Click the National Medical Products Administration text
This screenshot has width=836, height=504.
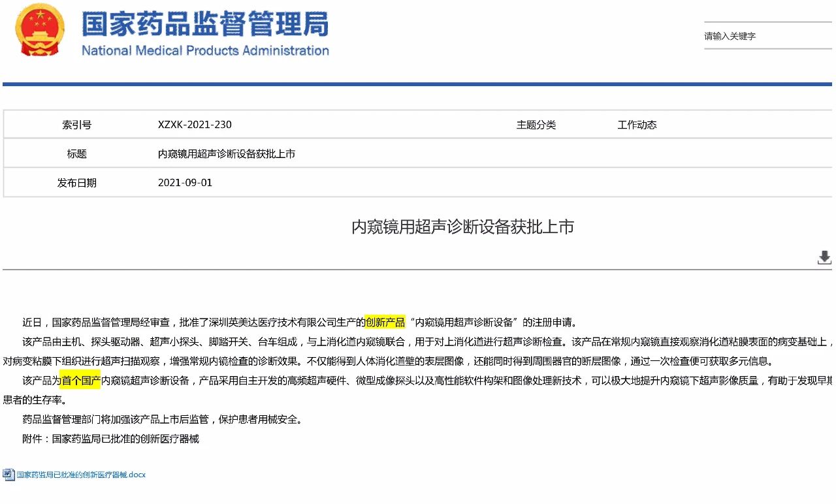pyautogui.click(x=205, y=51)
